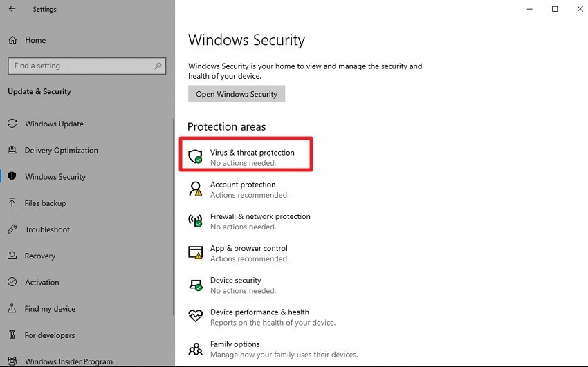Viewport: 588px width, 367px height.
Task: Click the For developers tools icon
Action: click(x=12, y=335)
